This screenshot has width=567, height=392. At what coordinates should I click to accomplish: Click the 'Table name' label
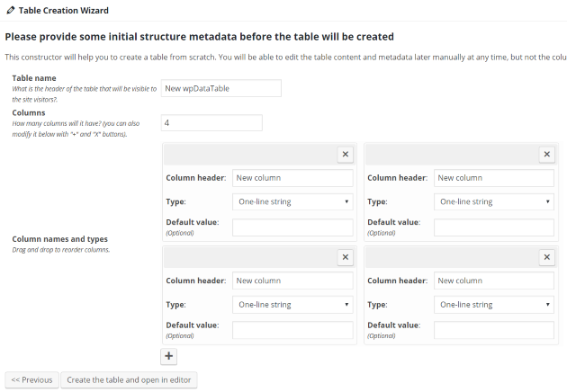34,78
